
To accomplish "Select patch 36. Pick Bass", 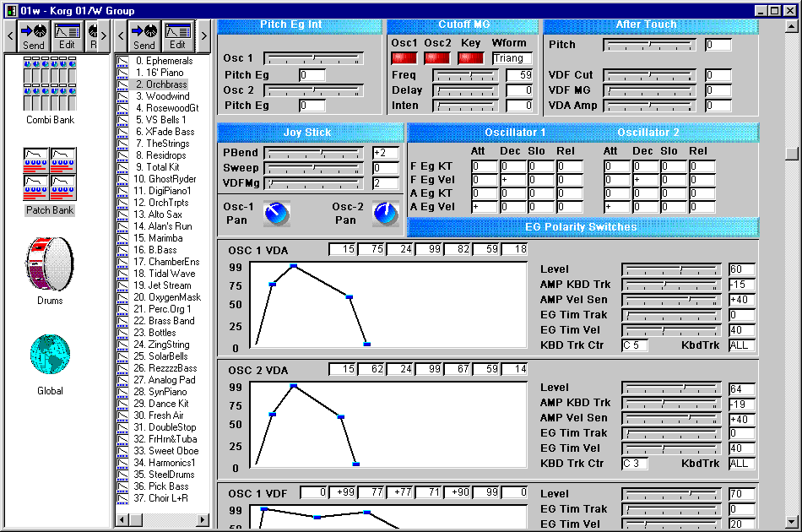I will point(160,486).
